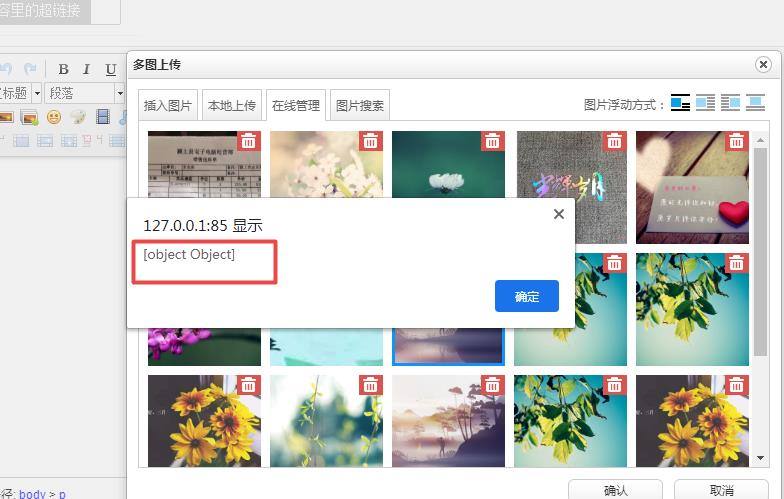The height and width of the screenshot is (499, 784).
Task: Click the 取消 button
Action: pos(721,490)
